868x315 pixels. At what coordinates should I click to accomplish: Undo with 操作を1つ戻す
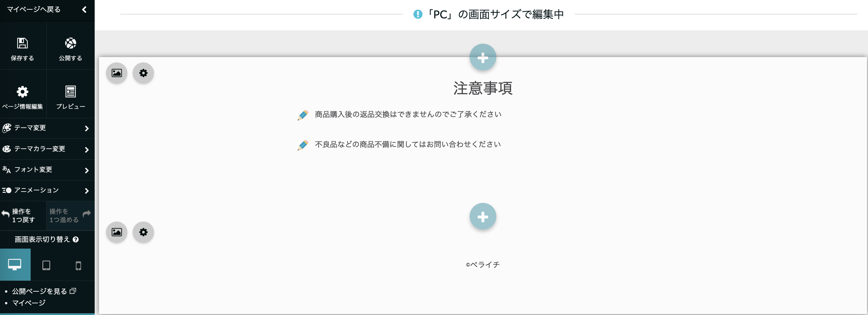23,216
